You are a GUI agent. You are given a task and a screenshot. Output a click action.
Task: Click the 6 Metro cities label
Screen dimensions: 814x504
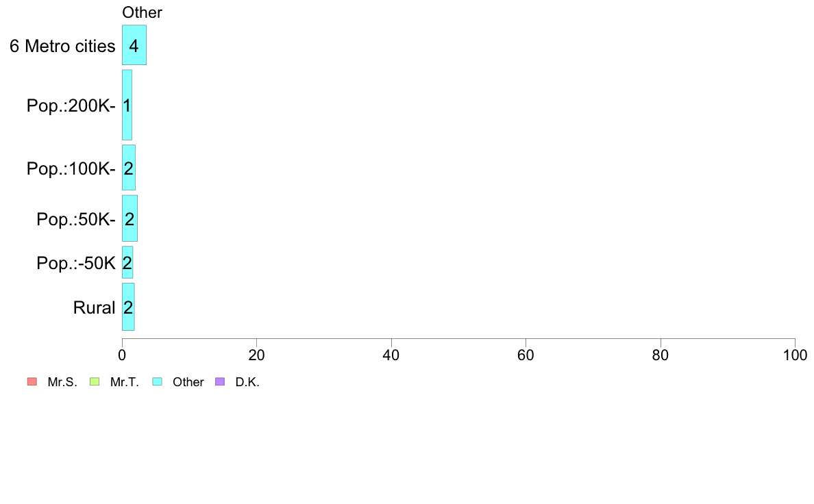point(62,46)
